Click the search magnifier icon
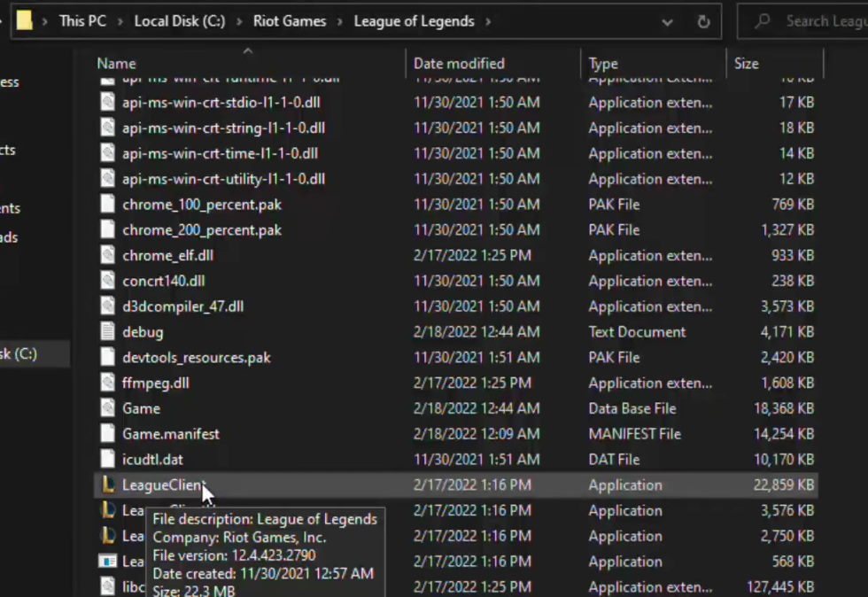This screenshot has height=597, width=868. point(763,21)
